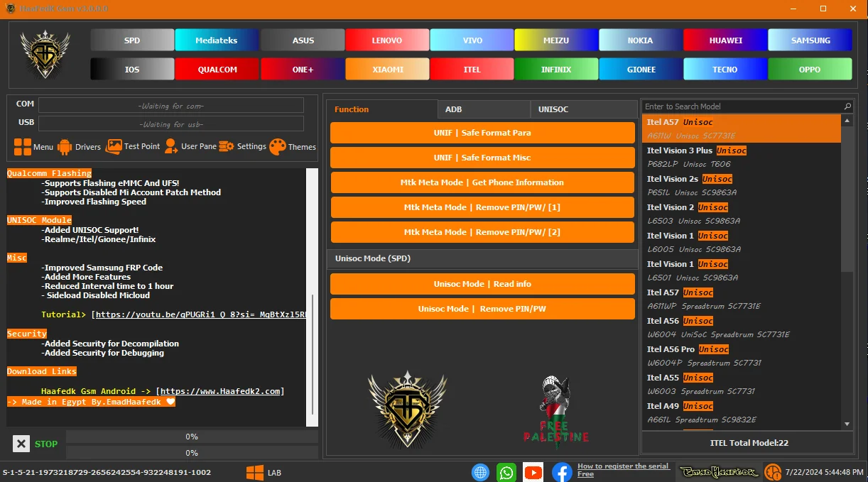Select the SAMSUNG brand button
Viewport: 868px width, 482px height.
tap(810, 40)
